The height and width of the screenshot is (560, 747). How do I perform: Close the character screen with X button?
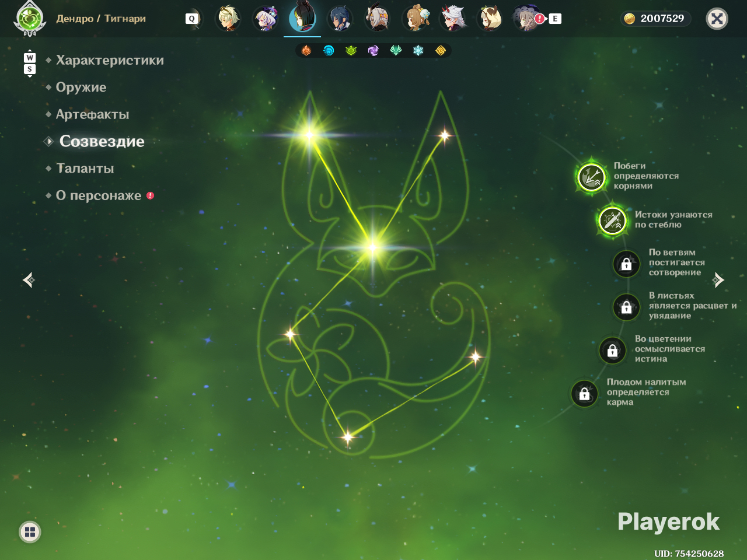pos(717,19)
